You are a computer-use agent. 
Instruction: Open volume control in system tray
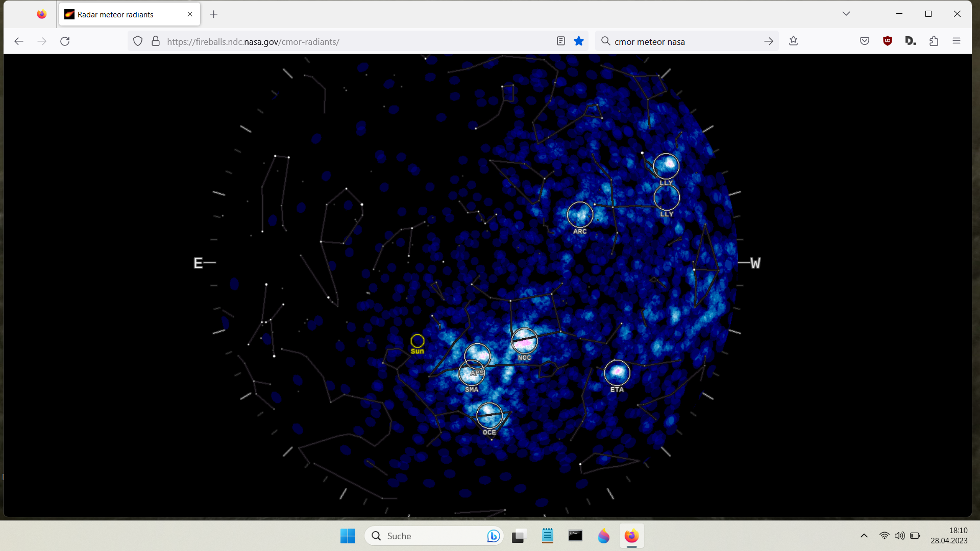coord(900,536)
